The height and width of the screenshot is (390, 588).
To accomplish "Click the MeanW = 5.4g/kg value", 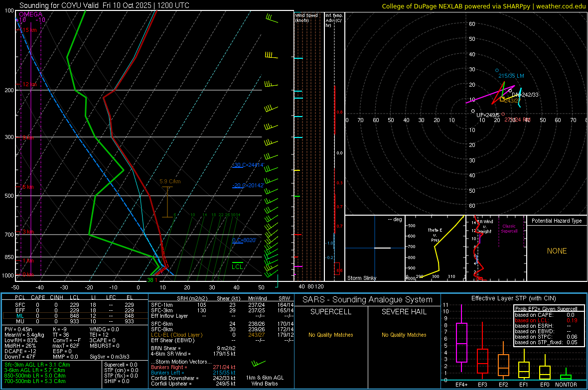I will pos(24,335).
